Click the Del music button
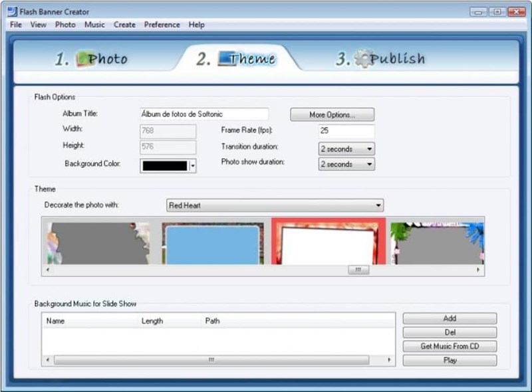 point(450,332)
